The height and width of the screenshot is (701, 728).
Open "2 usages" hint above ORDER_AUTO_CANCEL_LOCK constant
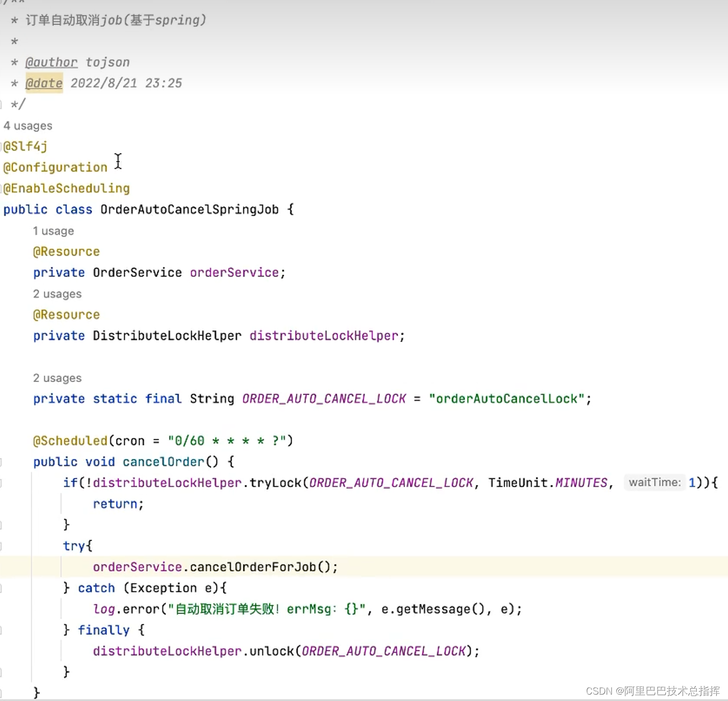(x=57, y=378)
